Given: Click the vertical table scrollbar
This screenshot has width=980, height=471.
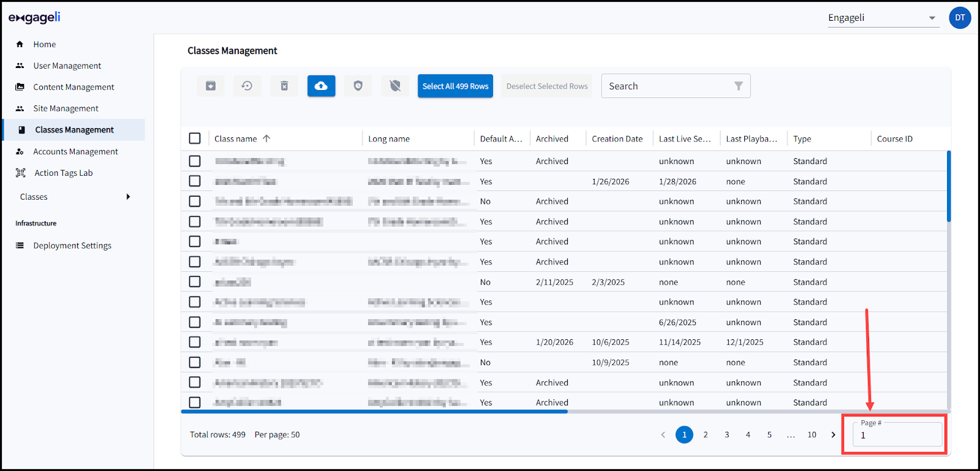Looking at the screenshot, I should pos(949,186).
